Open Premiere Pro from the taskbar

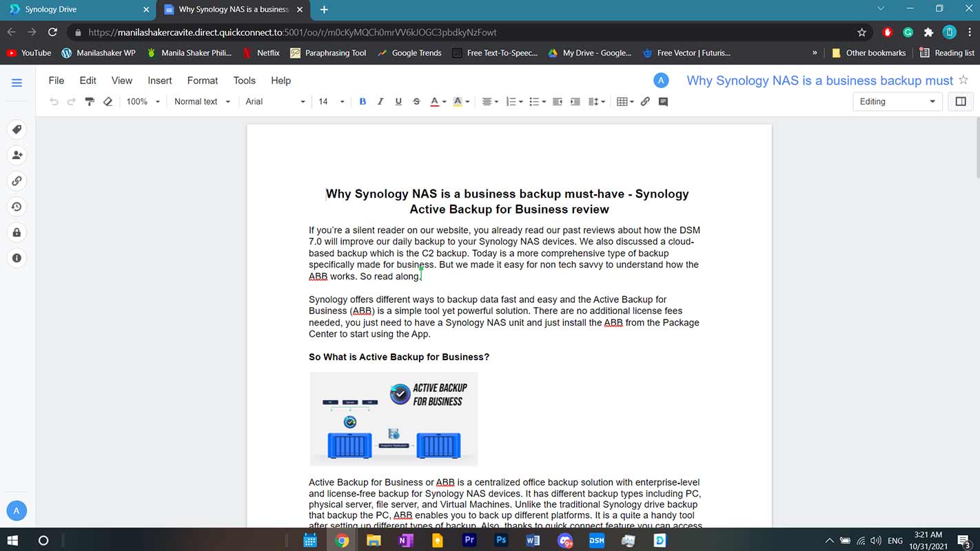pos(469,541)
